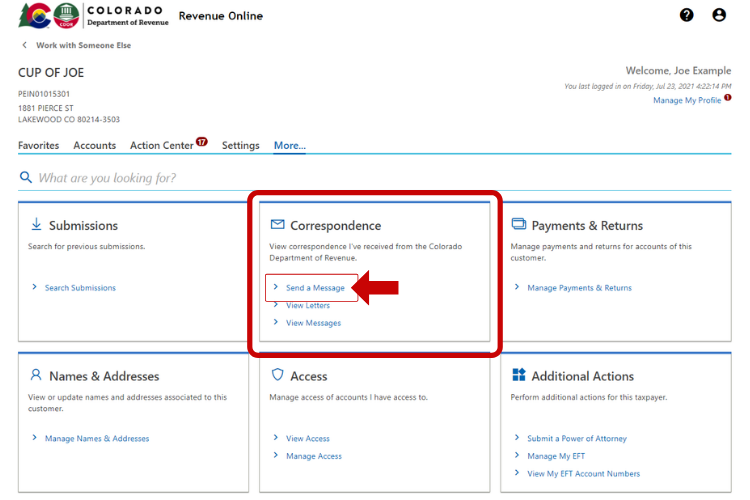The image size is (750, 500).
Task: Click the Names & Addresses person icon
Action: (37, 375)
